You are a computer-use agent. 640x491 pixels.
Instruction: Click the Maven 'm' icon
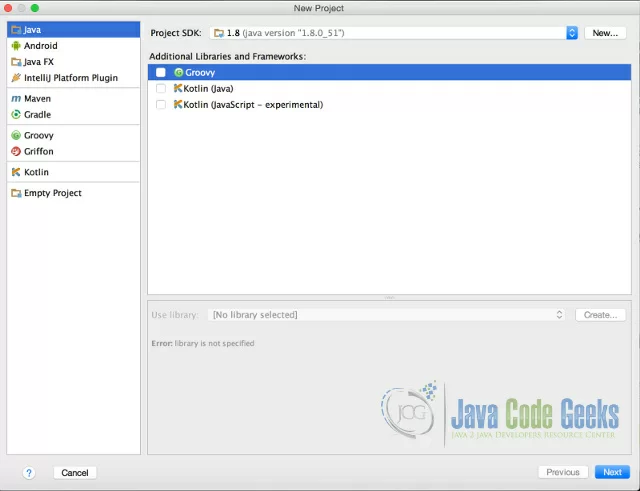[16, 99]
